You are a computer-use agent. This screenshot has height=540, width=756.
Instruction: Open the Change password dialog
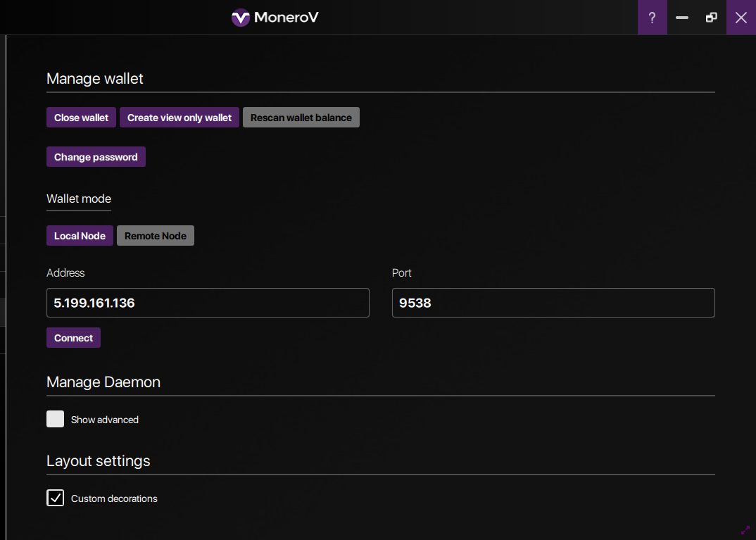pos(96,157)
